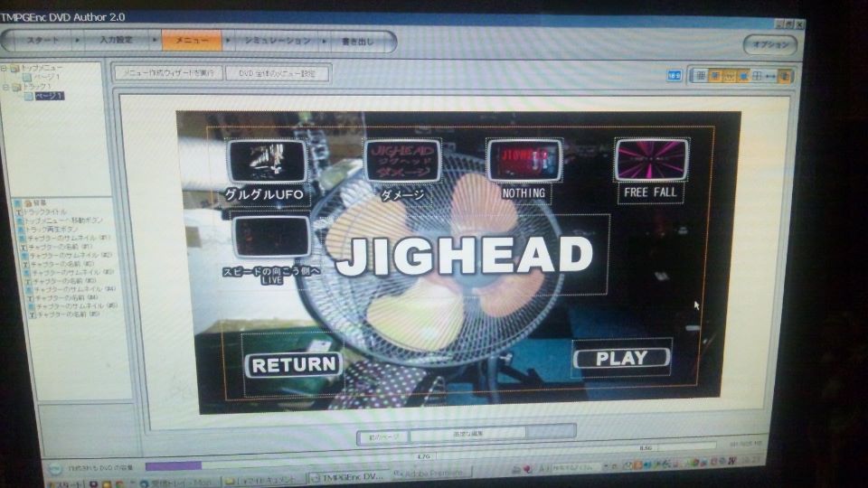Click the 16:9 aspect ratio icon
Image resolution: width=868 pixels, height=488 pixels.
click(x=674, y=75)
